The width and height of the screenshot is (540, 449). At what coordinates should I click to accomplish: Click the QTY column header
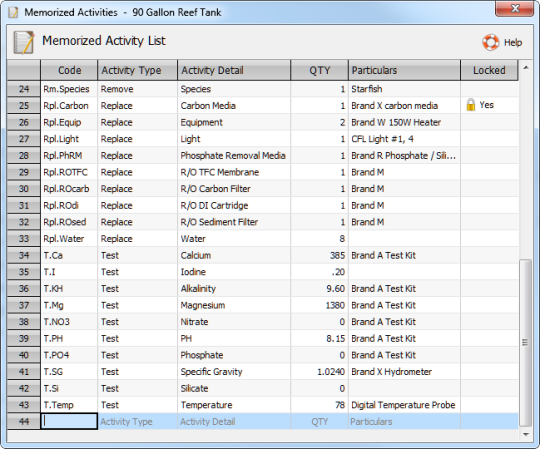point(319,70)
